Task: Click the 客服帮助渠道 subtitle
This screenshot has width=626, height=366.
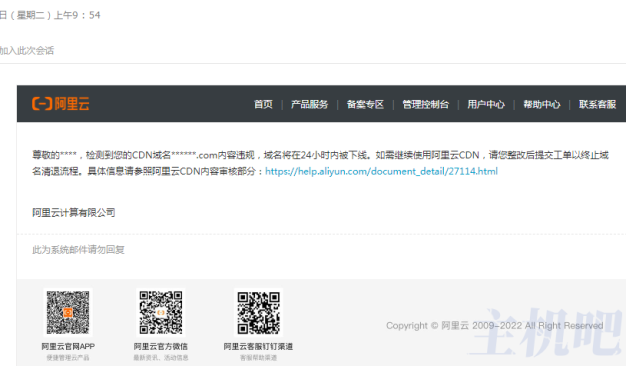Action: [x=258, y=358]
